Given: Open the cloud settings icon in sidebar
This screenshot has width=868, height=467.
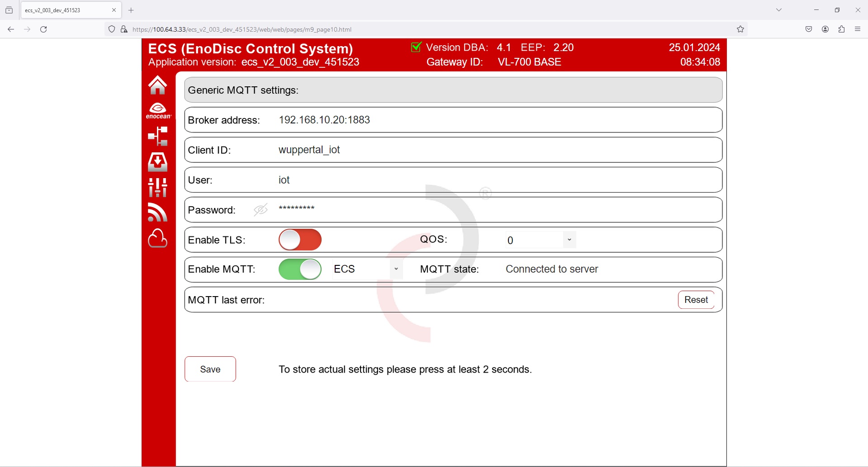Looking at the screenshot, I should (157, 238).
